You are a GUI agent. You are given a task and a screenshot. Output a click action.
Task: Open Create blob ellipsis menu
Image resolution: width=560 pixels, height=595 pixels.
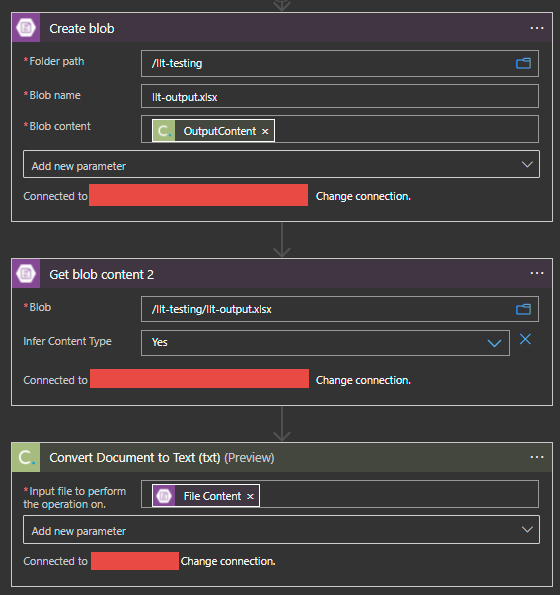537,28
